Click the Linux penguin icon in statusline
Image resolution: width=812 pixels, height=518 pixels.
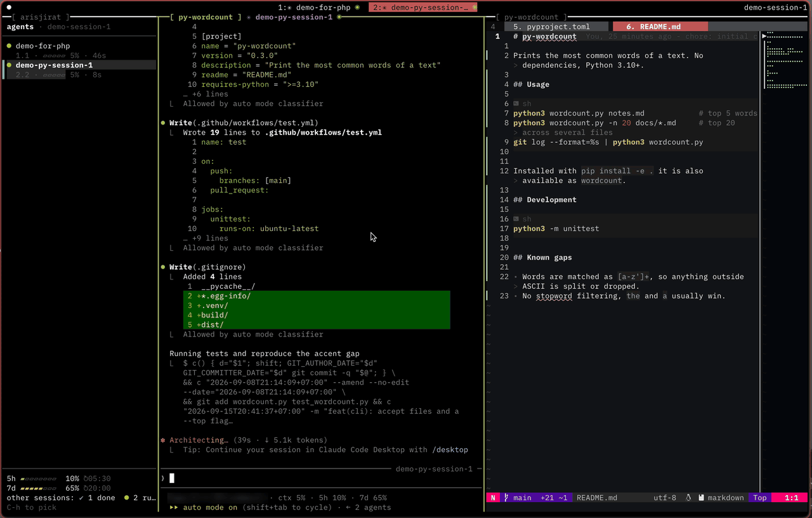688,498
